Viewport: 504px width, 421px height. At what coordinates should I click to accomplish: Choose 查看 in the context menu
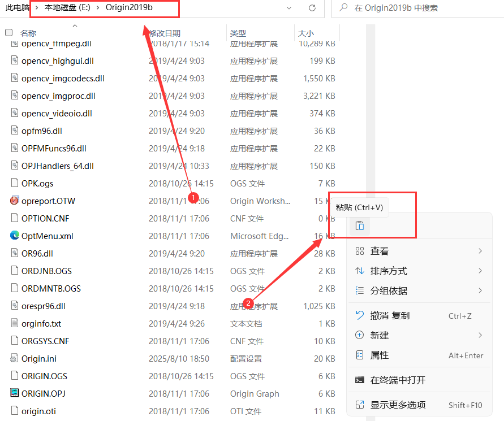click(x=420, y=251)
